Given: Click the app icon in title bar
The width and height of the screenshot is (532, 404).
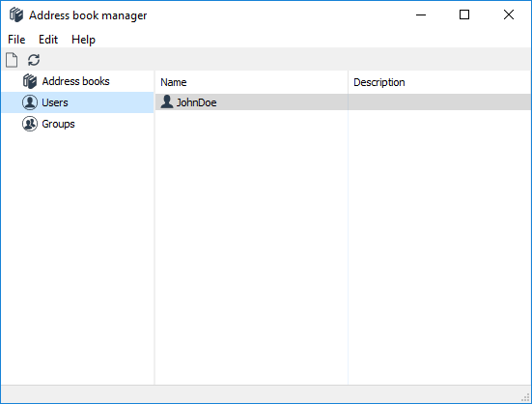Looking at the screenshot, I should pos(16,14).
